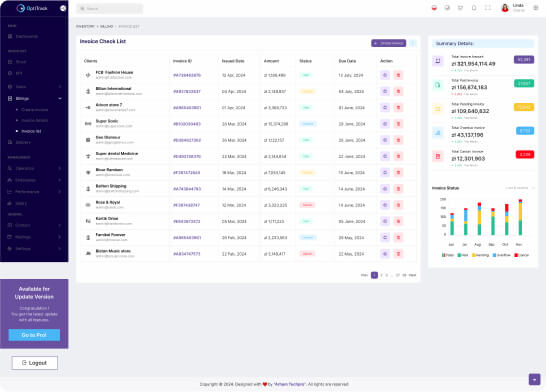The width and height of the screenshot is (546, 392).
Task: Click the scroll-to-top arrow button at bottom right
Action: (535, 379)
